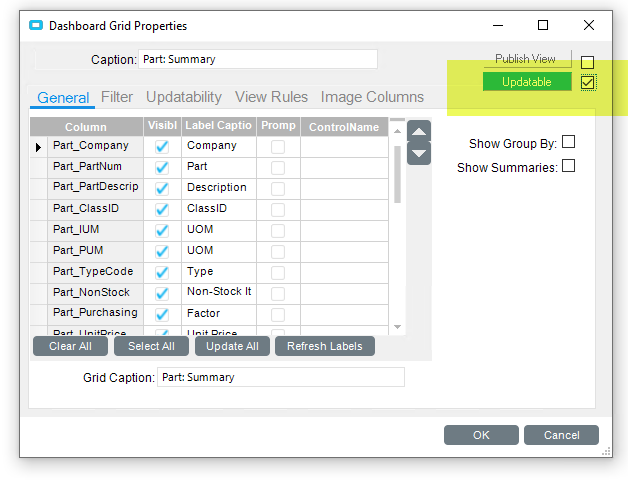Viewport: 628px width, 486px height.
Task: Click the Refresh Labels button
Action: click(325, 346)
